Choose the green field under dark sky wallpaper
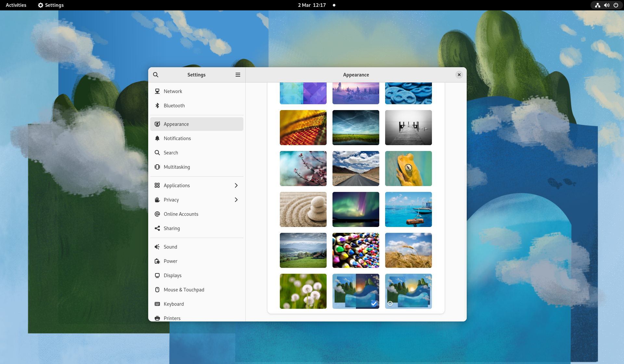624x364 pixels. coord(356,128)
